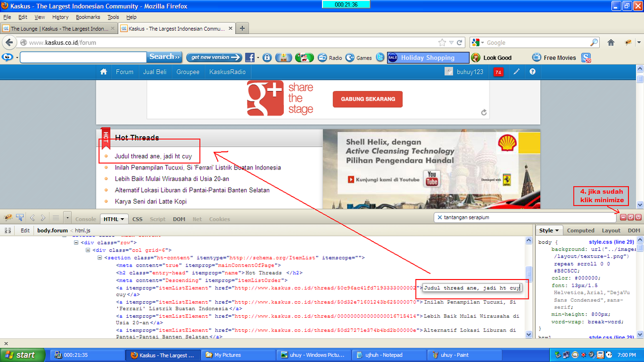644x362 pixels.
Task: Click Search button in toolbar
Action: (x=165, y=57)
